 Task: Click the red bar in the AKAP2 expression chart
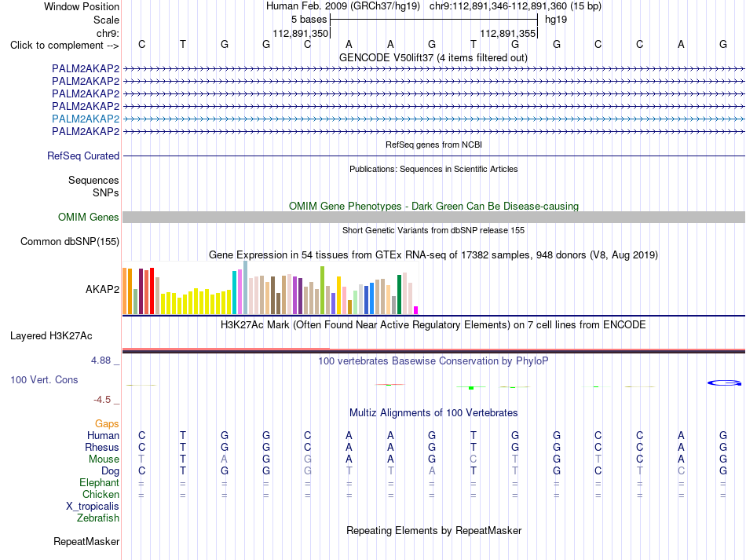point(152,291)
